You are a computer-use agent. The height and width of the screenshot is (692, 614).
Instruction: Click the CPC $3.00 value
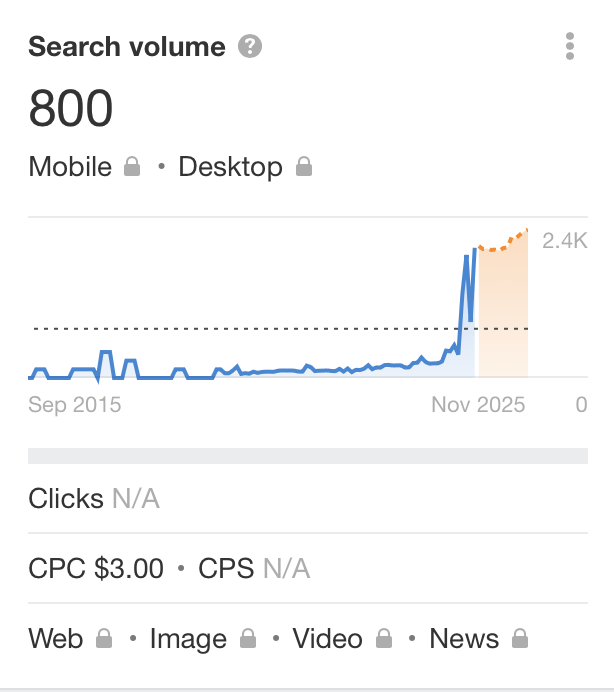[x=96, y=568]
